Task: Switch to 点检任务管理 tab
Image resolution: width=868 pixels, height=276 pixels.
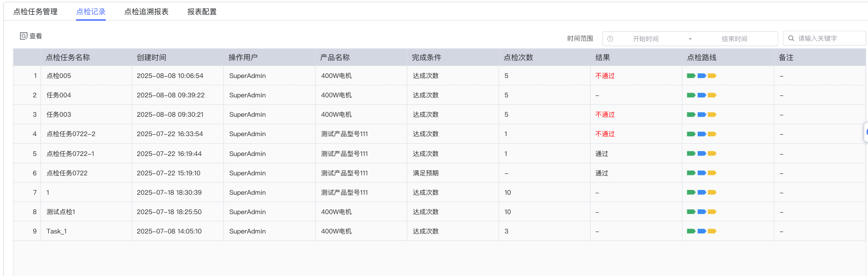Action: tap(35, 12)
